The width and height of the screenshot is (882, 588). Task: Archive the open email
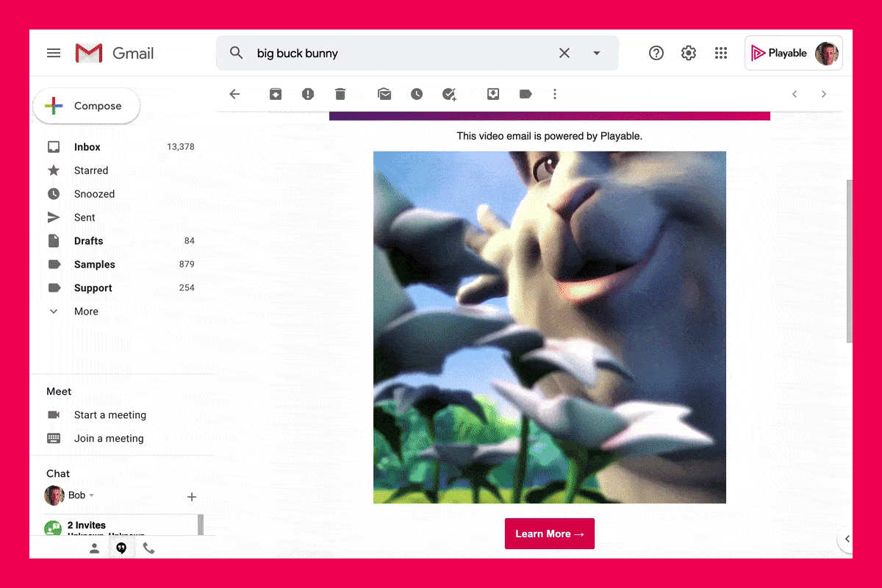point(275,94)
